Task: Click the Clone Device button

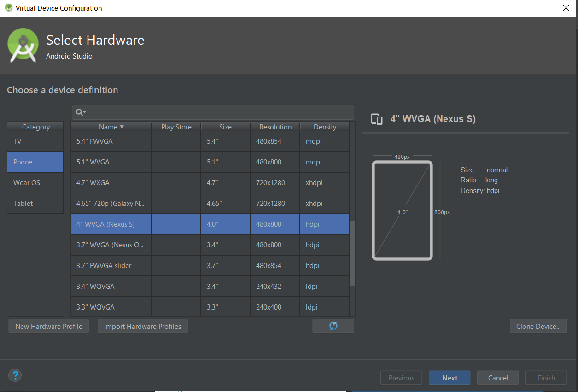Action: tap(538, 326)
